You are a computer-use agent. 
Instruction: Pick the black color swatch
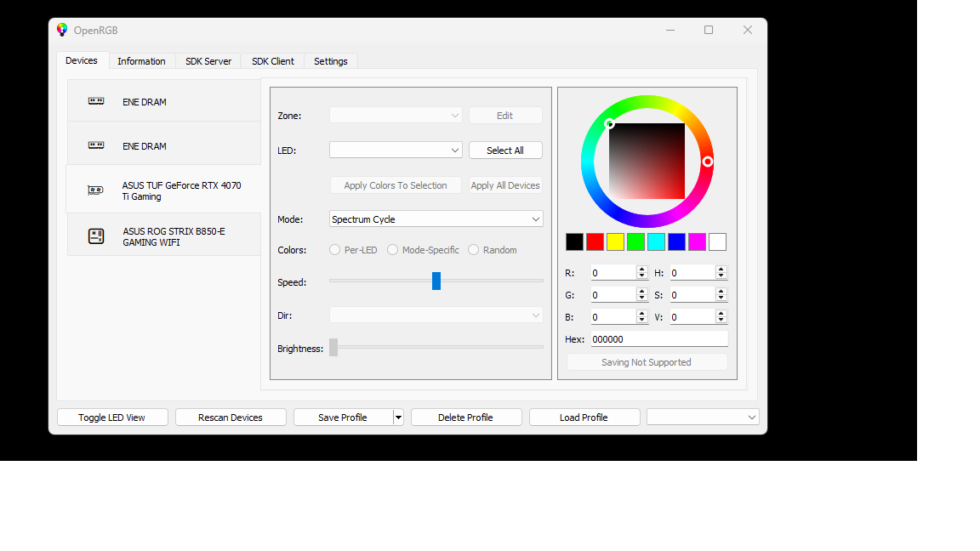[574, 241]
